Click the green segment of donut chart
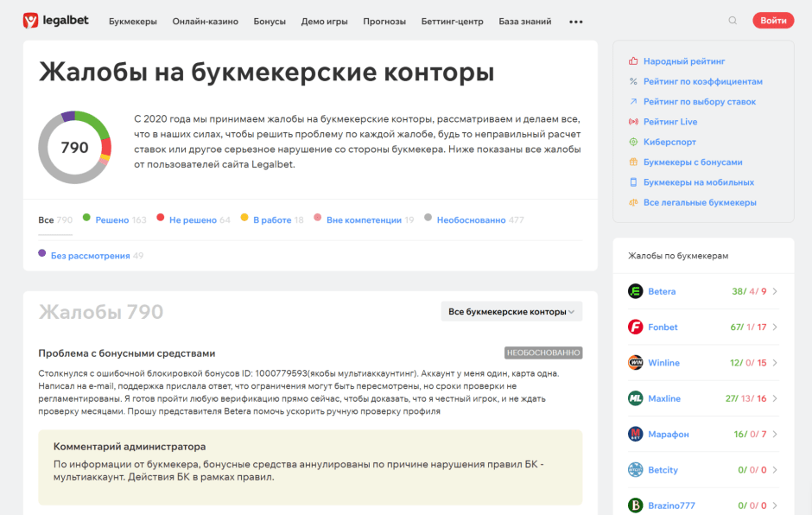The height and width of the screenshot is (515, 812). click(x=95, y=123)
